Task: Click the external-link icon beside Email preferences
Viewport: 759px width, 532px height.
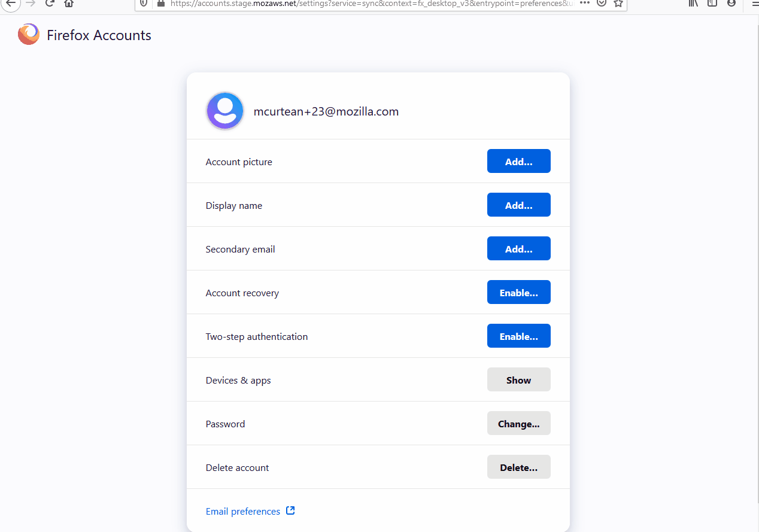Action: 290,510
